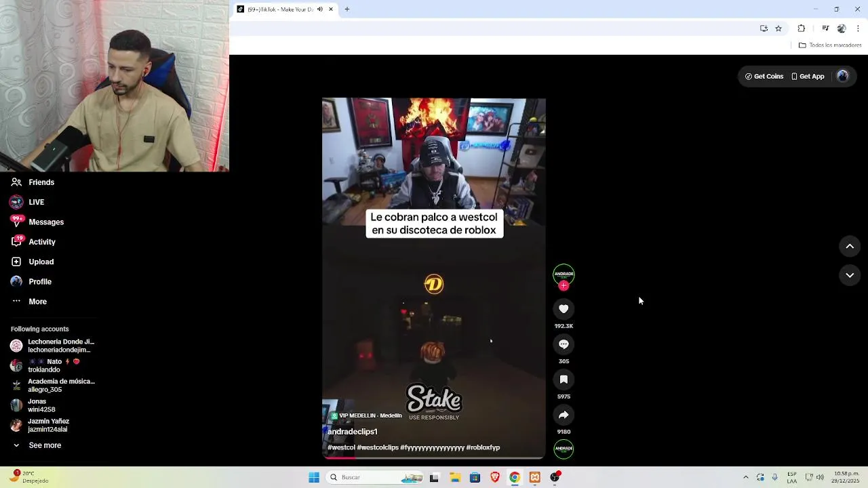Mute the TikTok browser tab audio
The height and width of the screenshot is (488, 868).
point(320,9)
